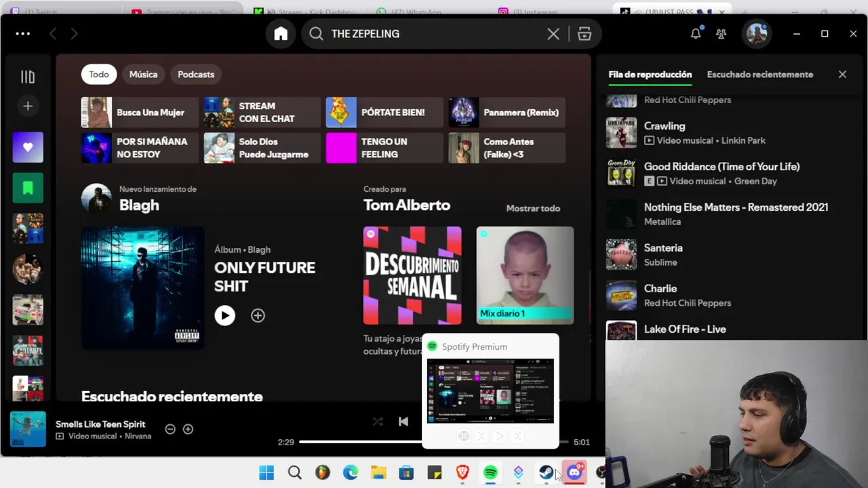868x488 pixels.
Task: Click the Nirvana Nevermind cover in player
Action: pyautogui.click(x=28, y=429)
